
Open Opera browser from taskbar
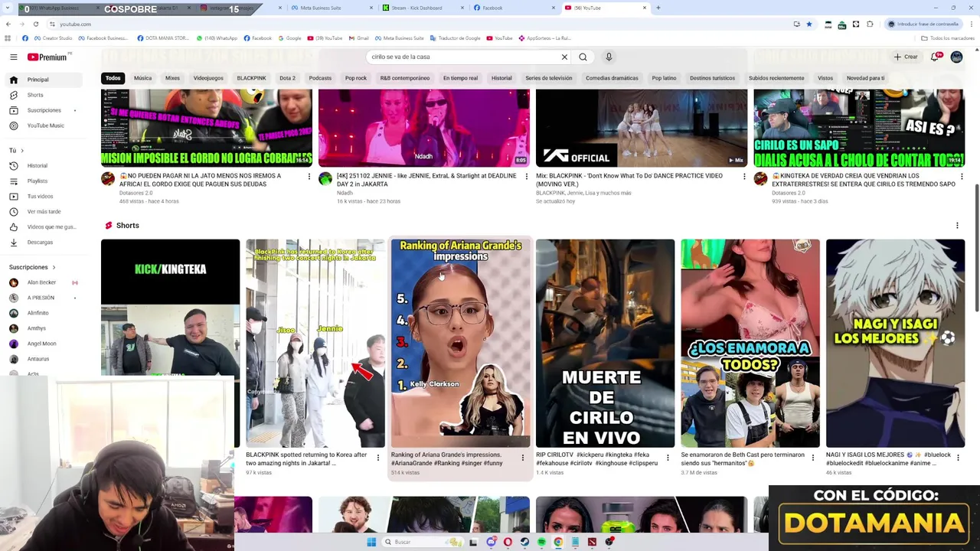pyautogui.click(x=508, y=542)
